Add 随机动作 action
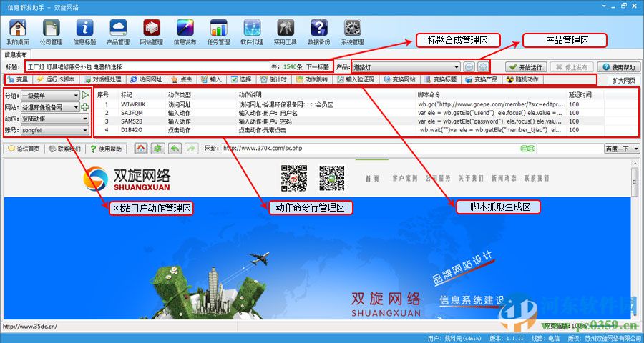 point(522,79)
